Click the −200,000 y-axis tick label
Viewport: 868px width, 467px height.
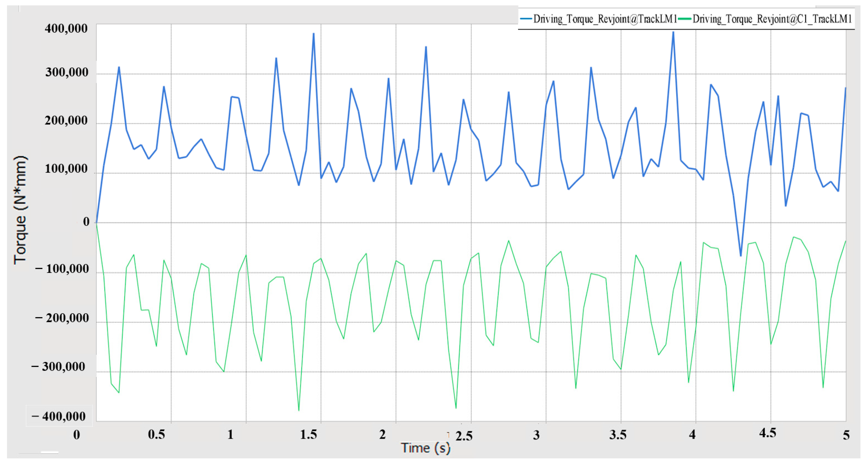[62, 318]
